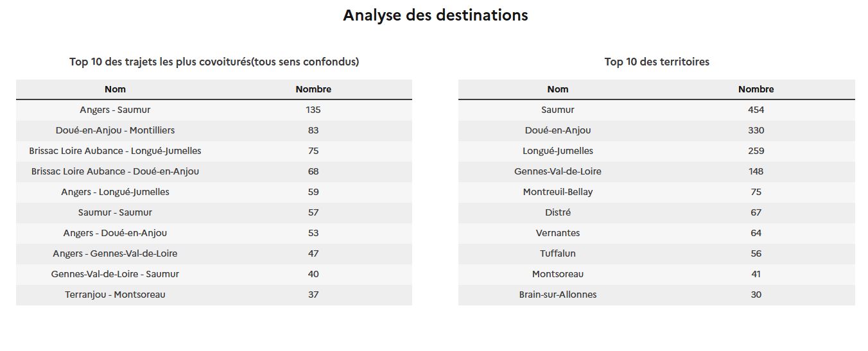Select the Terranjou - Montsoreau row
This screenshot has width=868, height=351.
click(x=214, y=295)
